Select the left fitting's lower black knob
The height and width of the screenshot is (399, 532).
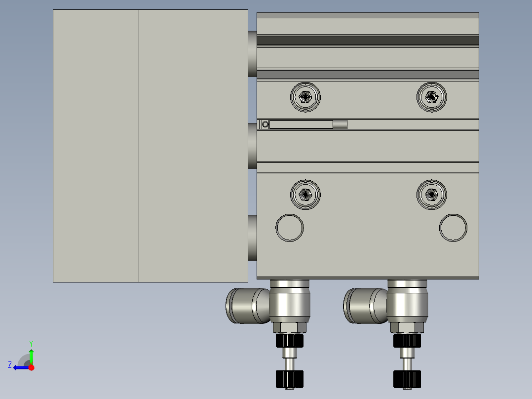click(x=289, y=379)
